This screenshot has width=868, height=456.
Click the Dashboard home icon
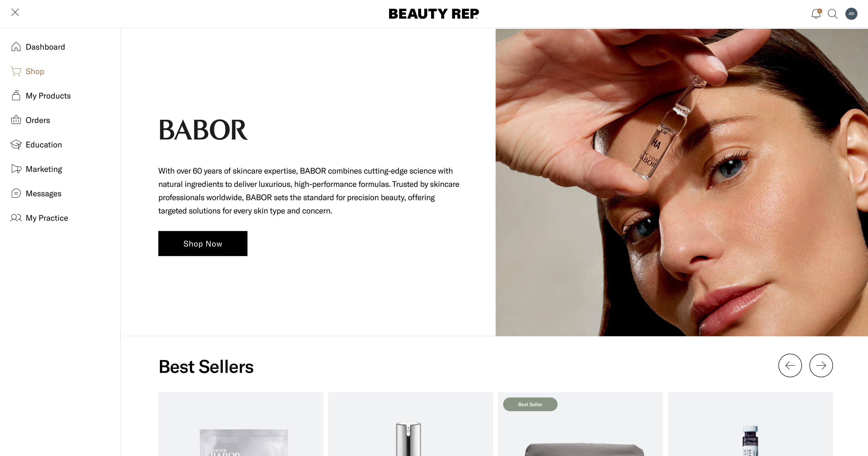click(16, 47)
